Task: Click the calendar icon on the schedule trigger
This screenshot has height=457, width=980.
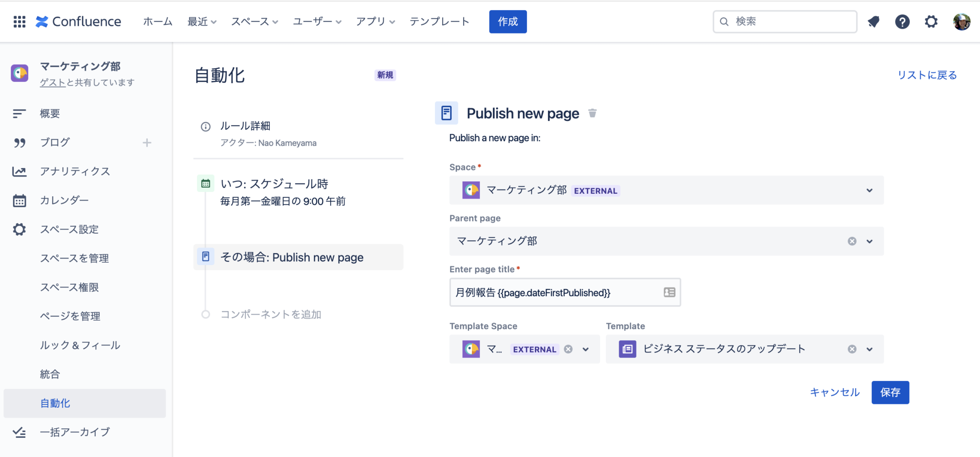Action: [205, 183]
